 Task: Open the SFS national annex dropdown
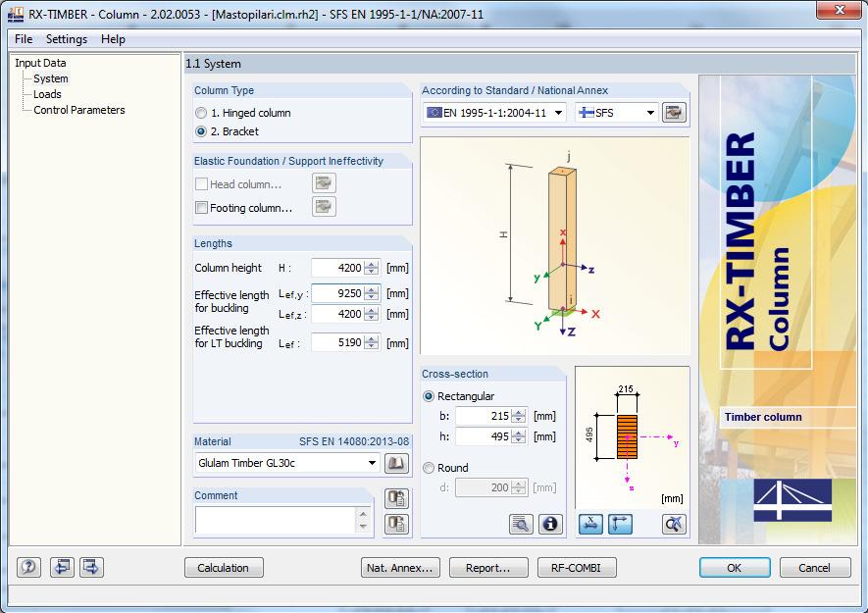click(616, 113)
